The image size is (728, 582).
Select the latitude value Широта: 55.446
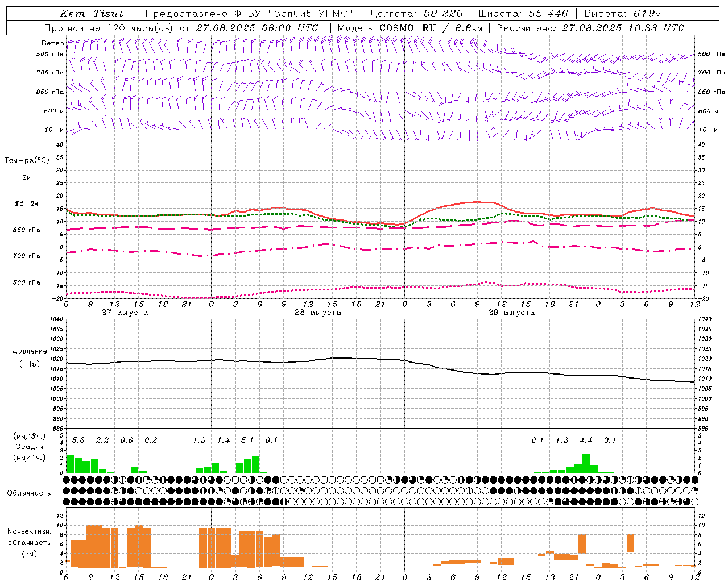523,14
